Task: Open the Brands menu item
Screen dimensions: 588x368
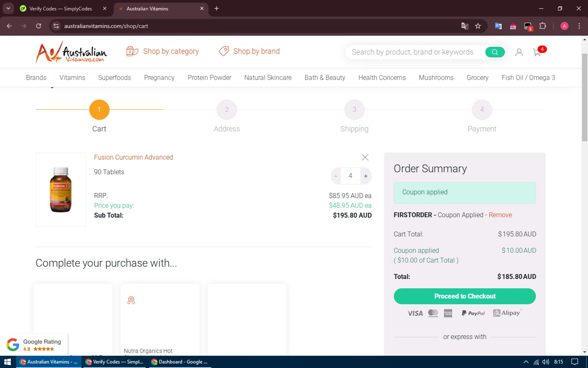Action: 36,78
